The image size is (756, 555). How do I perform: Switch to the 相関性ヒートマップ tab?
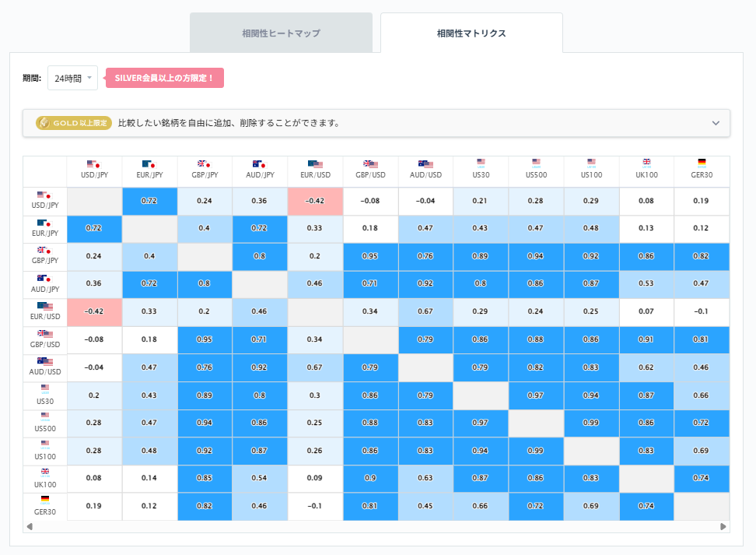(281, 32)
